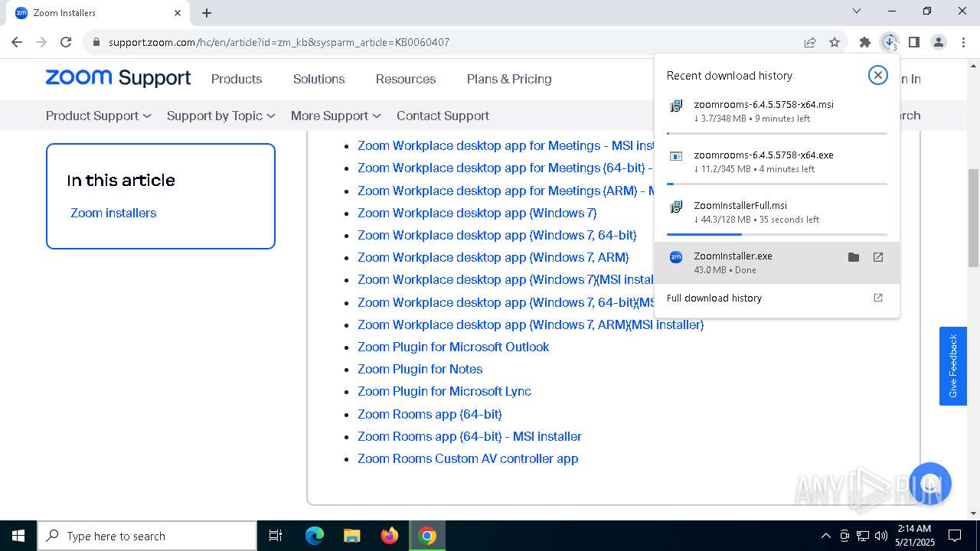Open the Windows Start menu
The image size is (980, 551).
tap(18, 536)
